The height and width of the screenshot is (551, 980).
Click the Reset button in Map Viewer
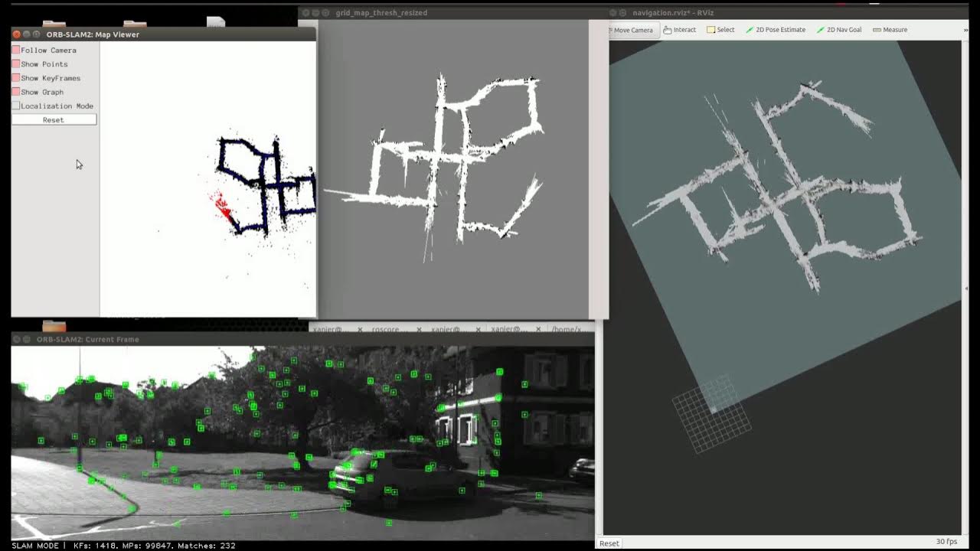[54, 120]
